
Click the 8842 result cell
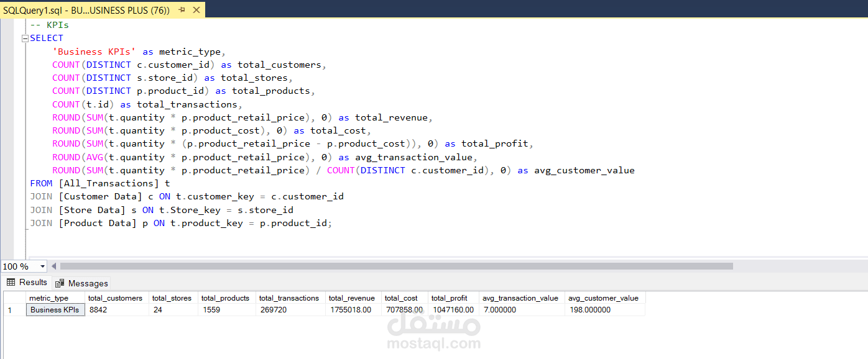(117, 310)
